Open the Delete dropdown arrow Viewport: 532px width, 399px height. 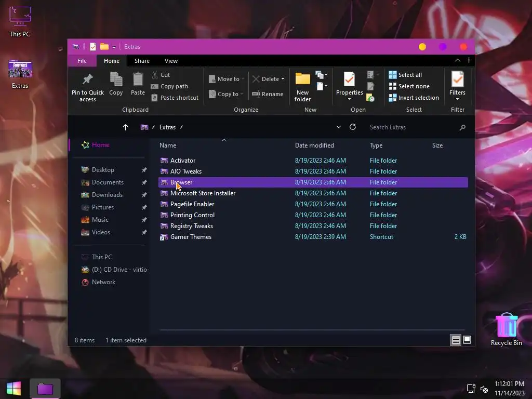pyautogui.click(x=283, y=79)
